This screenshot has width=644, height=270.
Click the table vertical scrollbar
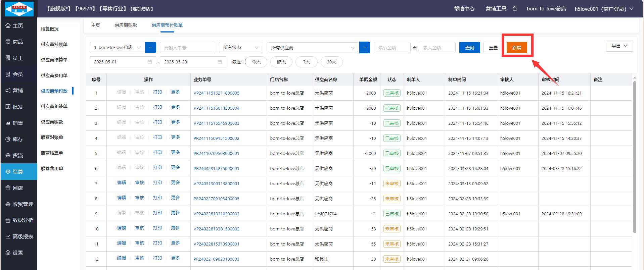pyautogui.click(x=635, y=157)
